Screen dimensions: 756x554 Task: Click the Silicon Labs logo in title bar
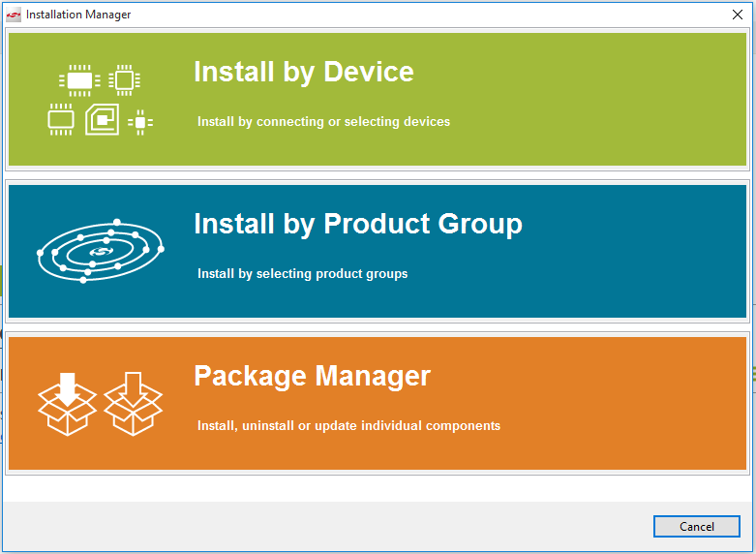click(14, 15)
